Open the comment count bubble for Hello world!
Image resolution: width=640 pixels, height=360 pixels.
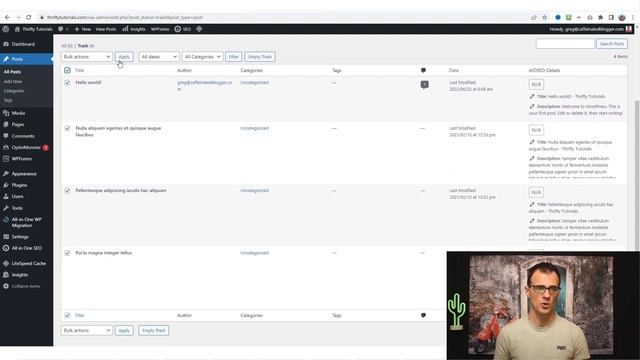click(424, 84)
